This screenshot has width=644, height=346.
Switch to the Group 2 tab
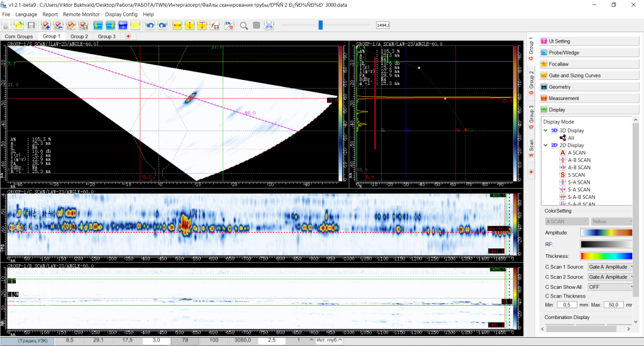pyautogui.click(x=79, y=36)
